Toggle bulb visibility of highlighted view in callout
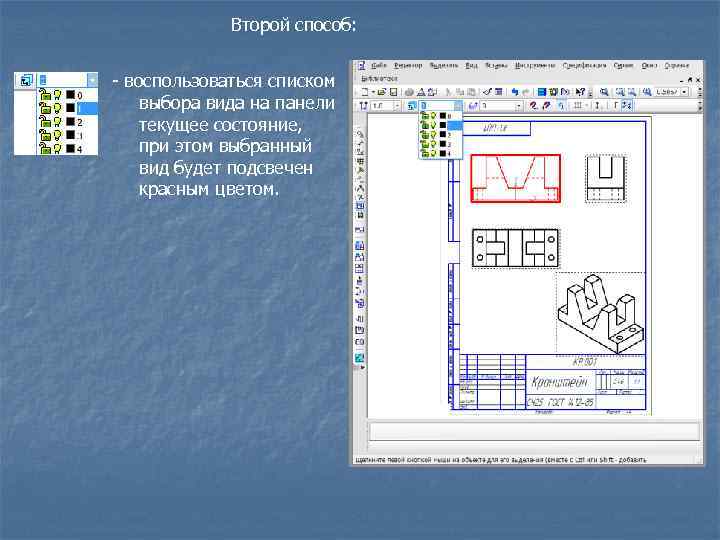720x540 pixels. pos(57,108)
